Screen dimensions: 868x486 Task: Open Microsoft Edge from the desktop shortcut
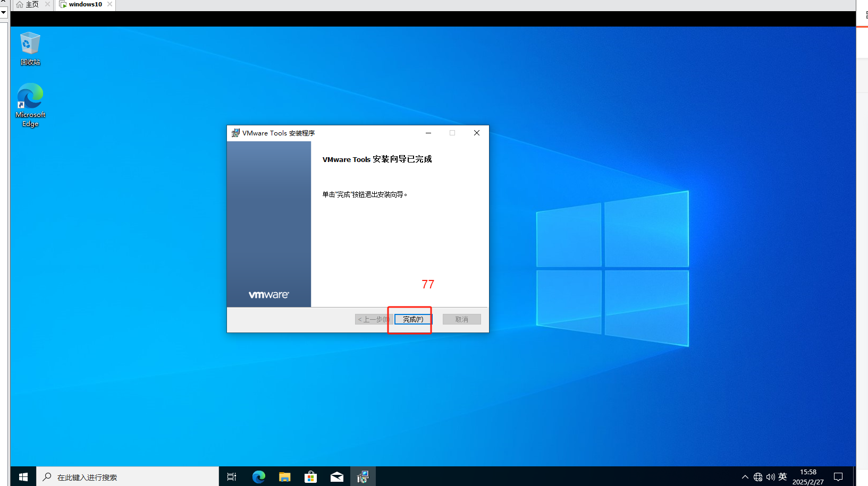tap(30, 101)
